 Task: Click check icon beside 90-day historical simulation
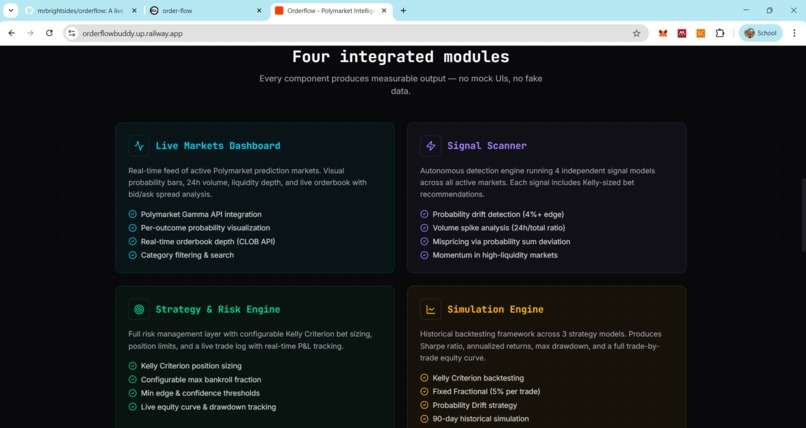pyautogui.click(x=424, y=419)
